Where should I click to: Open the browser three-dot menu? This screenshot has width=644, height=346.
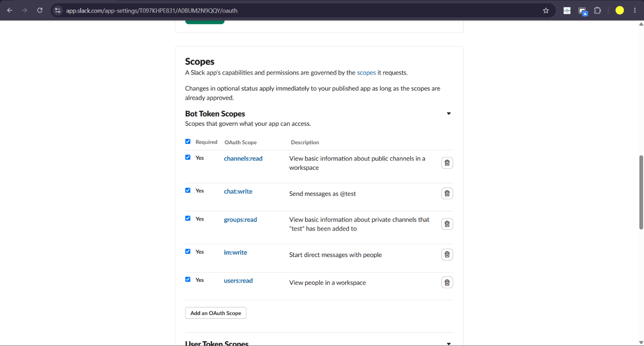(x=635, y=10)
